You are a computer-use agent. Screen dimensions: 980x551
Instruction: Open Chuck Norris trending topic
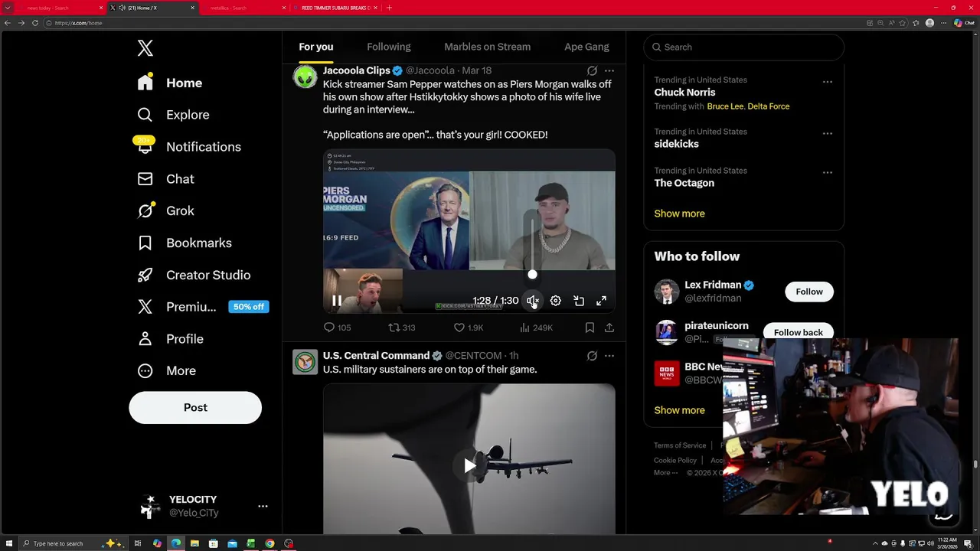pos(684,92)
